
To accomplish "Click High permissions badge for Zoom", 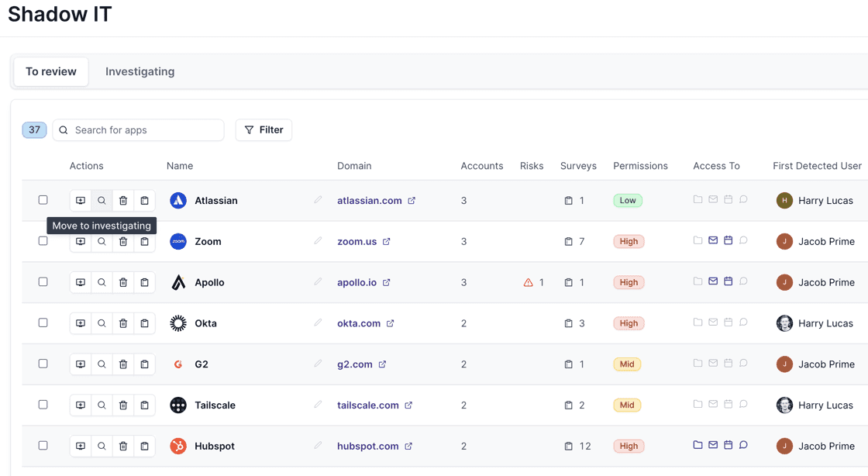I will click(629, 241).
